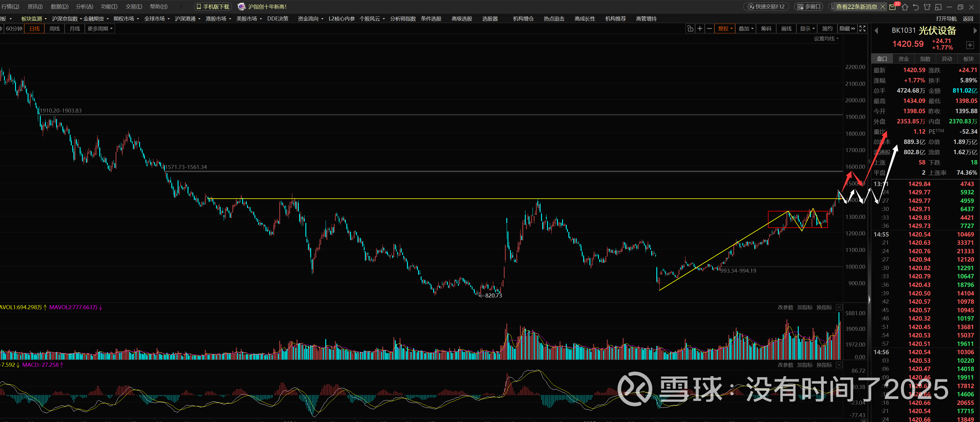This screenshot has height=422, width=980.
Task: Toggle 画线 drawing tools button
Action: point(786,28)
